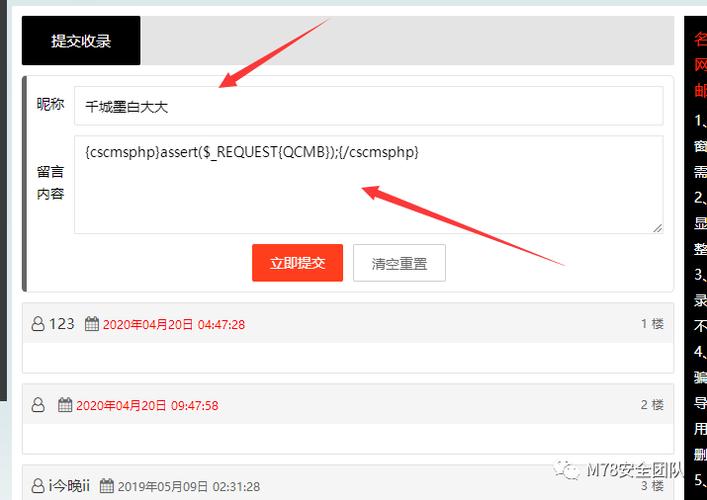The height and width of the screenshot is (500, 707).
Task: Click the 留言内容 field label
Action: pyautogui.click(x=50, y=183)
